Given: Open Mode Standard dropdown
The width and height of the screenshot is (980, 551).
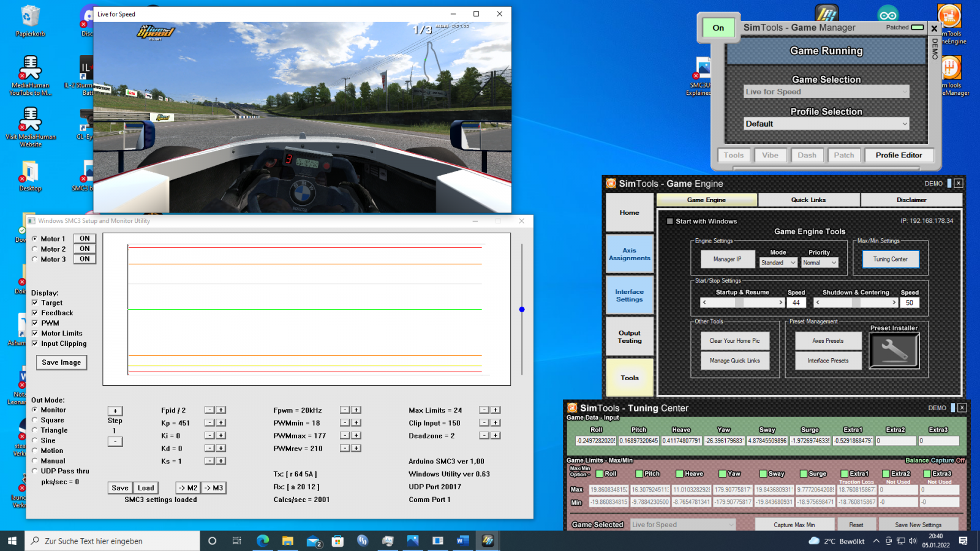Looking at the screenshot, I should (778, 263).
